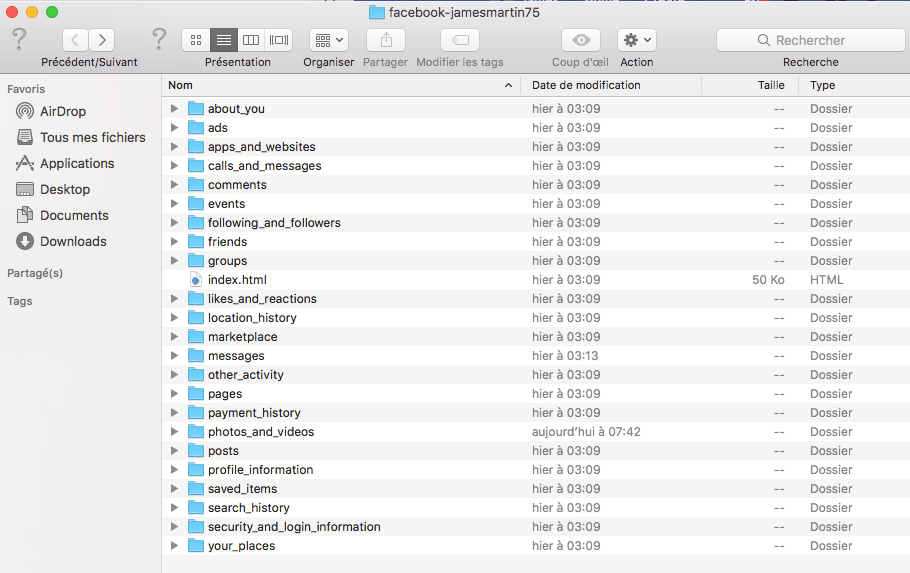
Task: Click the Rechercher search field
Action: (x=810, y=40)
